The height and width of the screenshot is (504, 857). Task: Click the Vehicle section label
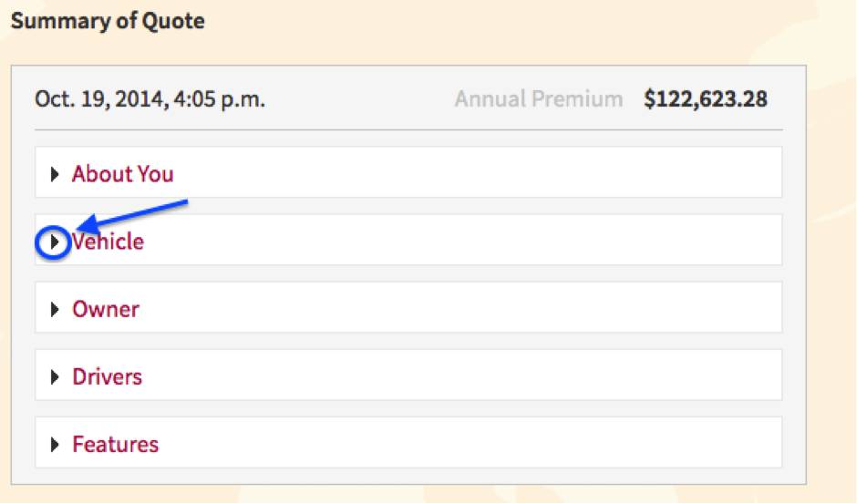[109, 242]
